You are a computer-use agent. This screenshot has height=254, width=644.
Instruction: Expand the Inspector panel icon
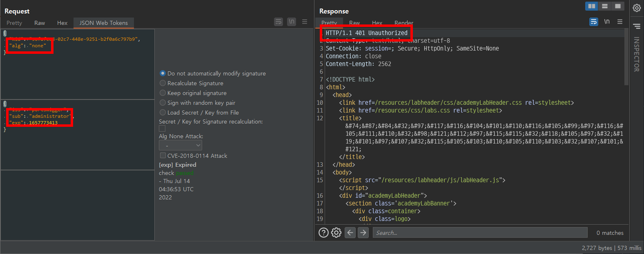point(637,27)
